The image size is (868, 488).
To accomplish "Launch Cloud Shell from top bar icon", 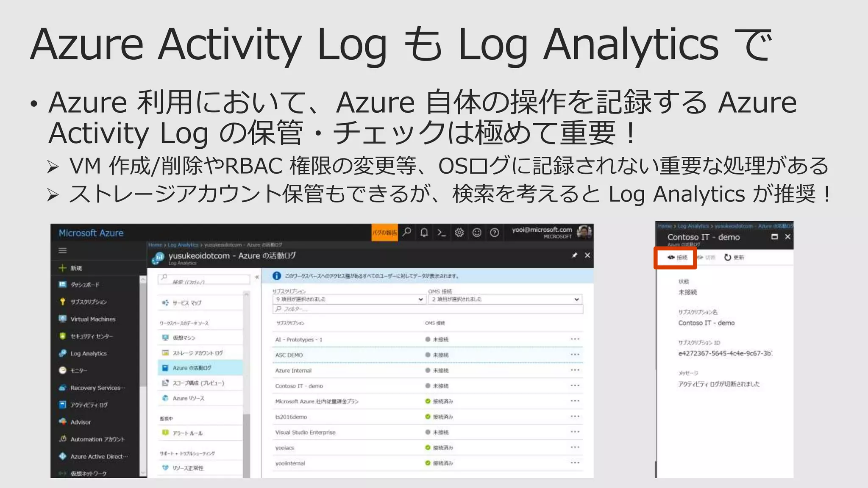I will point(442,232).
